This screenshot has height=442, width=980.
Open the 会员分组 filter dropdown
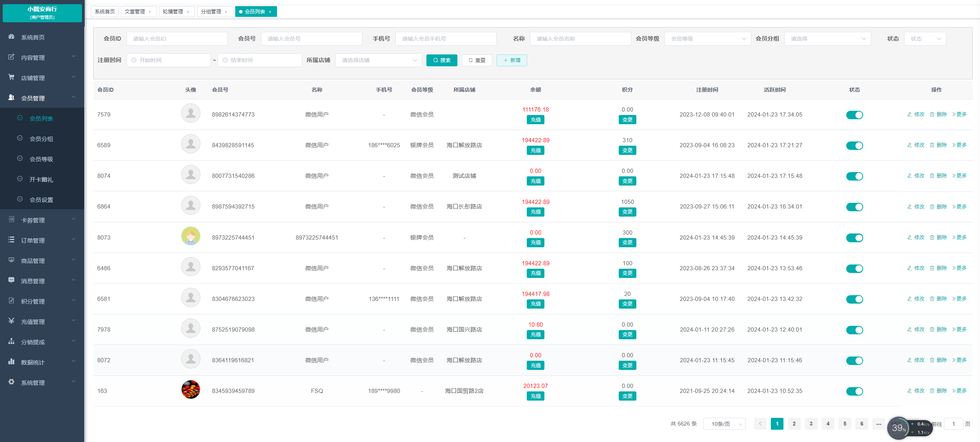(x=828, y=39)
